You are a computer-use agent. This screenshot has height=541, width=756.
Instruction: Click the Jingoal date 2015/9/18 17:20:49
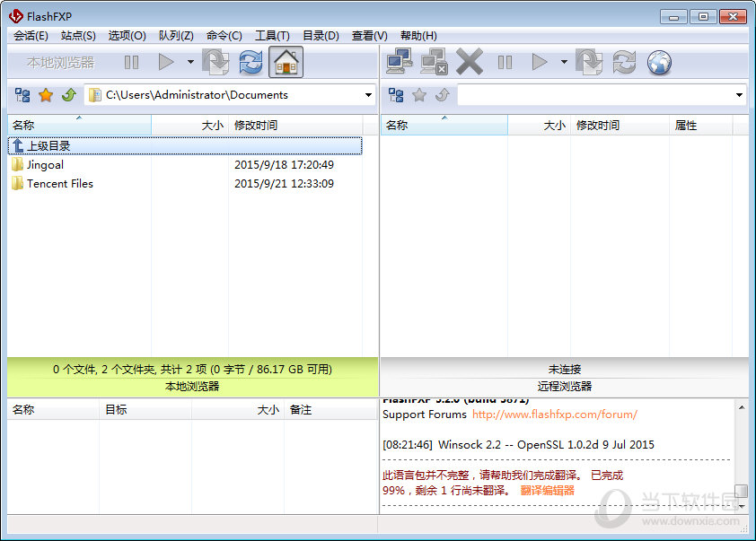pyautogui.click(x=284, y=165)
